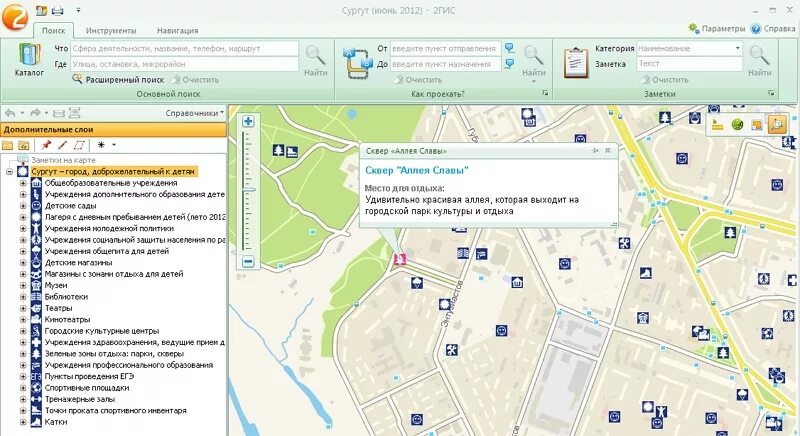Click the 2GIS application logo button
800x436 pixels.
(15, 17)
